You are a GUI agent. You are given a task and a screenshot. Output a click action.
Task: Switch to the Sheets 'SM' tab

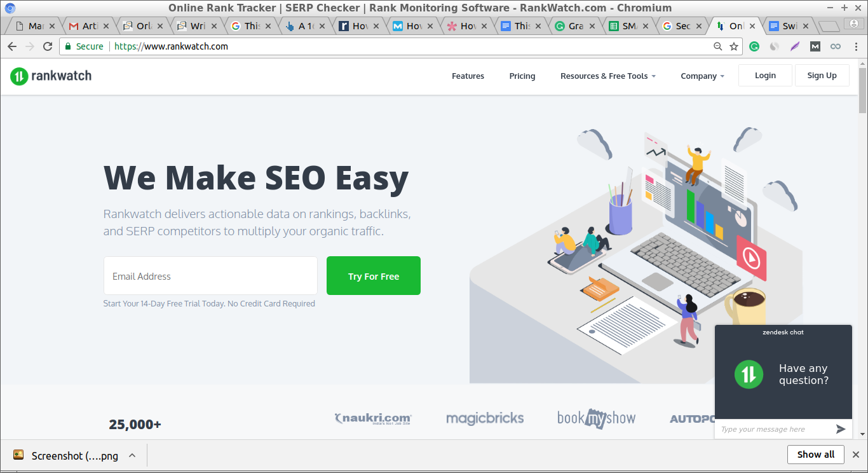[628, 26]
